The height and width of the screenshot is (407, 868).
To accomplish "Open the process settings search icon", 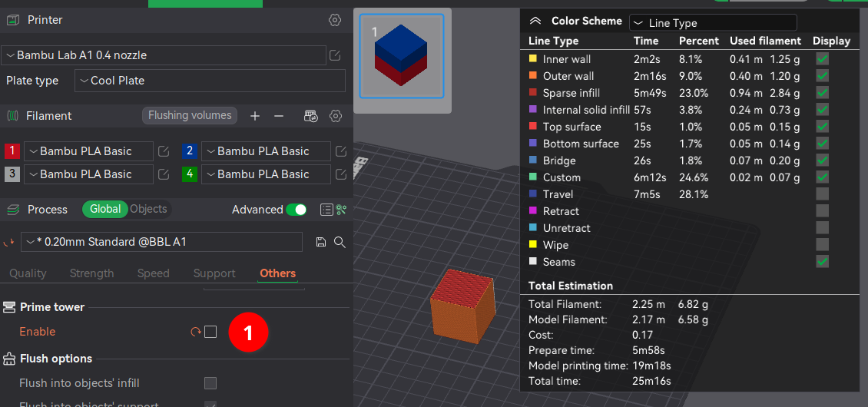I will (340, 242).
